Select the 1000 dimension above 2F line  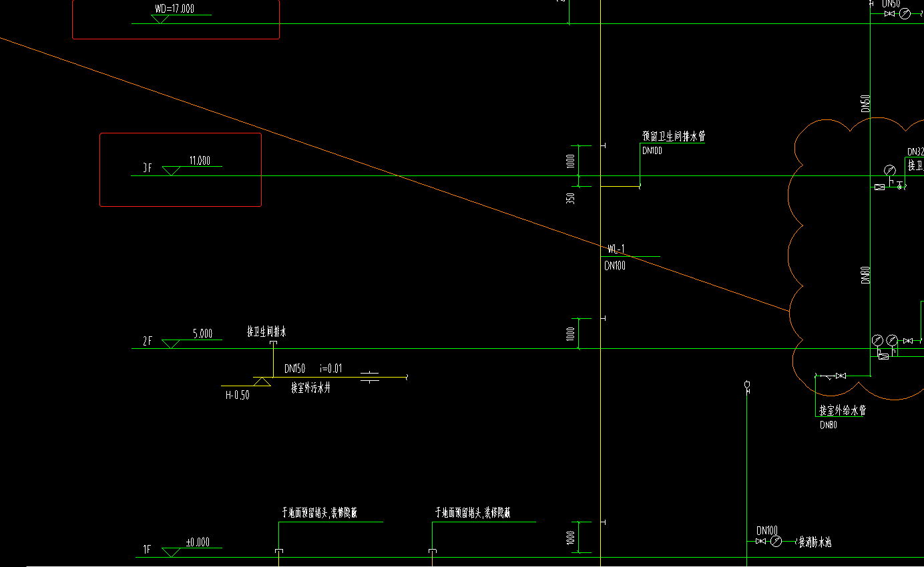[571, 334]
